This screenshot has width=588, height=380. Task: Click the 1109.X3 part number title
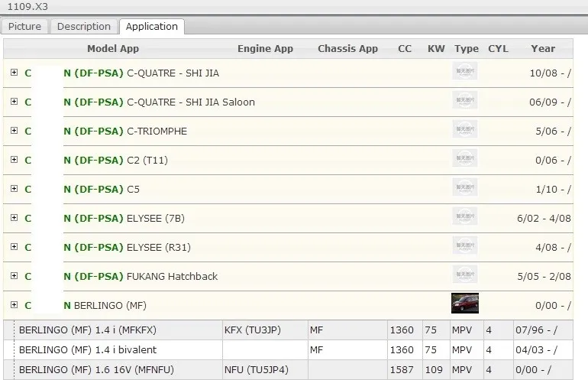click(27, 7)
